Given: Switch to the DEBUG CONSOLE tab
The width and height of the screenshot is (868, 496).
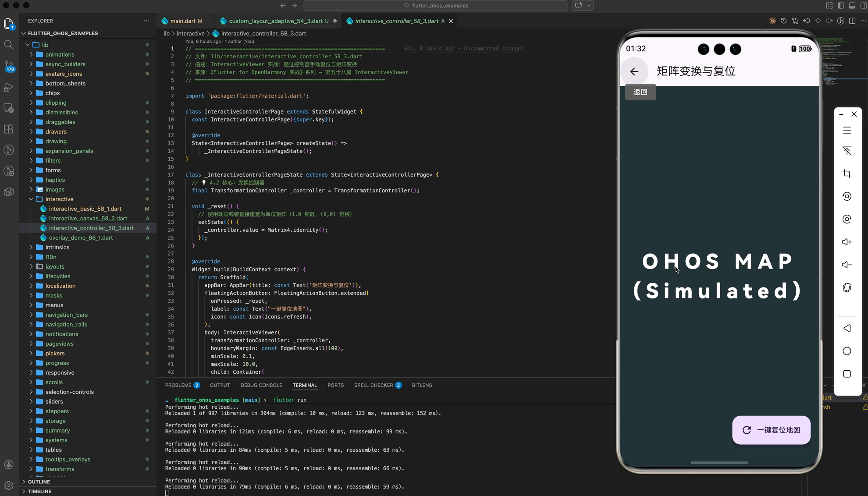Looking at the screenshot, I should coord(261,385).
